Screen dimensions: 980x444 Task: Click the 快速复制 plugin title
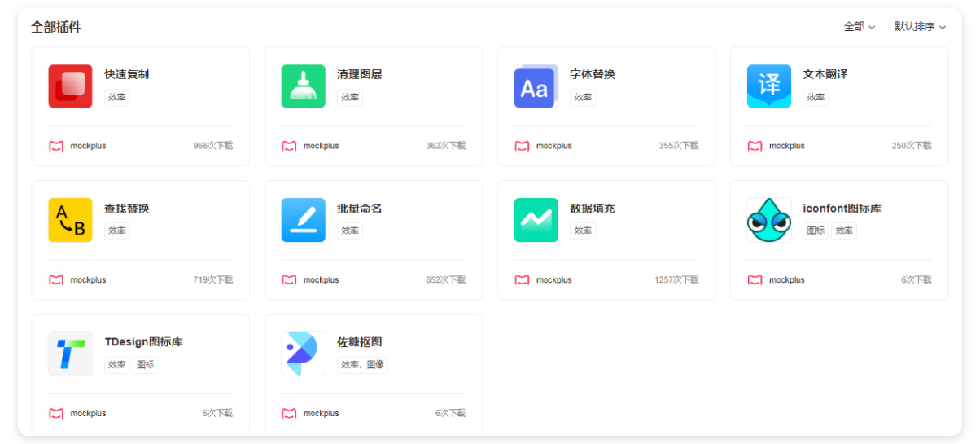[127, 74]
